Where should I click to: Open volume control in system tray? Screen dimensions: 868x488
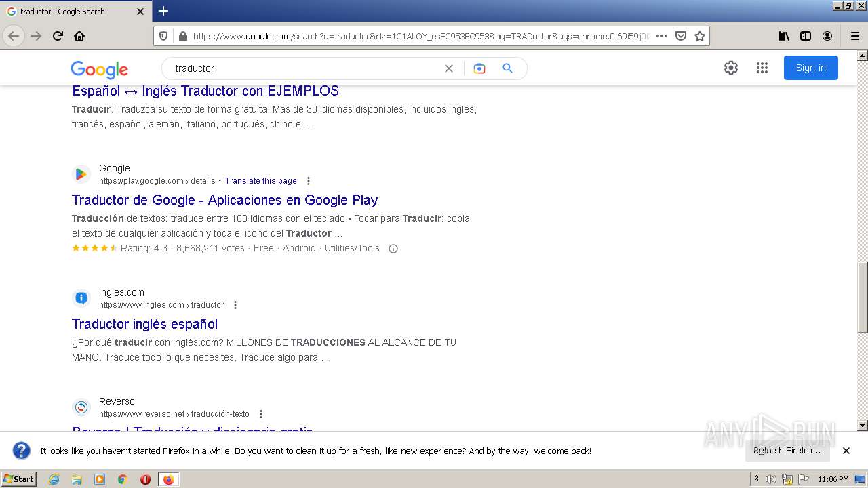tap(771, 479)
